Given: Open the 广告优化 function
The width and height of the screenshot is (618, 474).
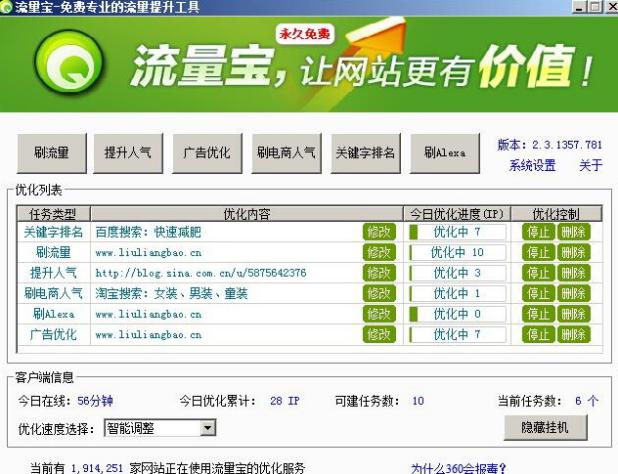Looking at the screenshot, I should (207, 153).
